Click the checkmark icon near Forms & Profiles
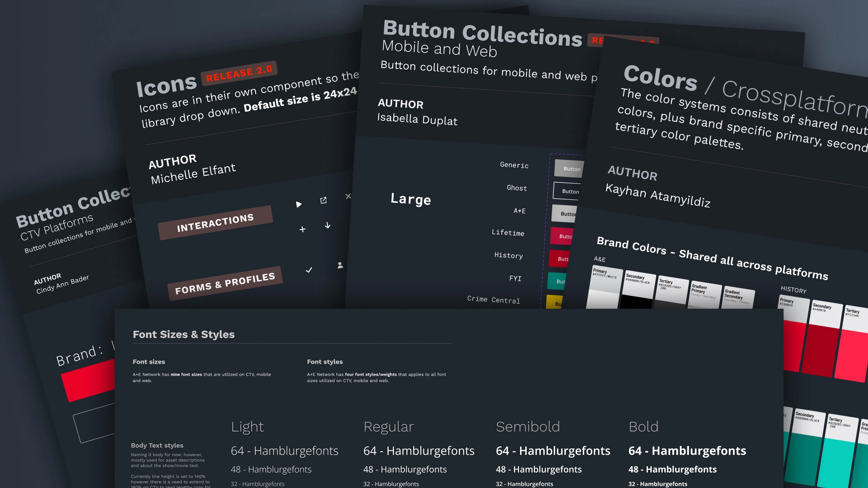The width and height of the screenshot is (868, 488). pos(309,270)
